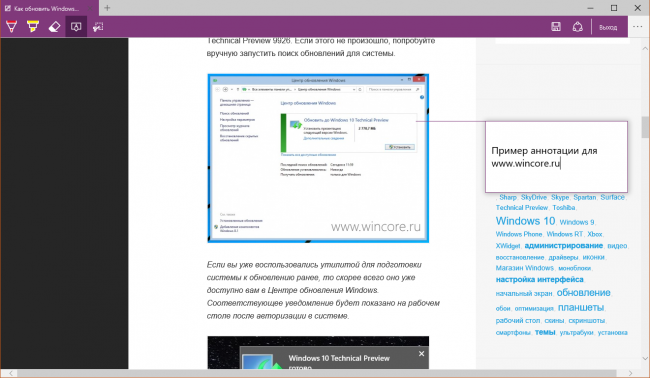Select the Pen tool in web note toolbar
Image resolution: width=650 pixels, height=378 pixels.
coord(12,27)
